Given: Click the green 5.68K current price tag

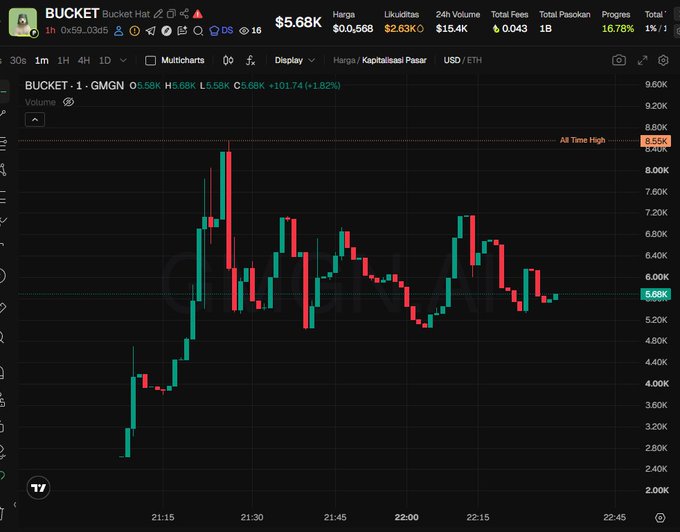Looking at the screenshot, I should click(656, 294).
